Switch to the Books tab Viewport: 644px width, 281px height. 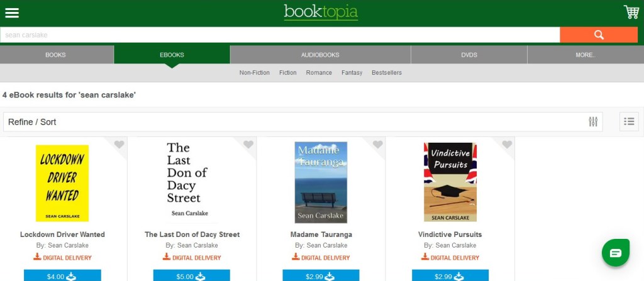pyautogui.click(x=55, y=55)
